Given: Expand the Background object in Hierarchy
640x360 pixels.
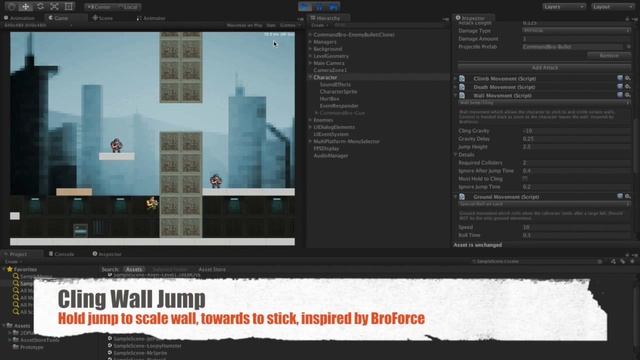Looking at the screenshot, I should point(310,49).
